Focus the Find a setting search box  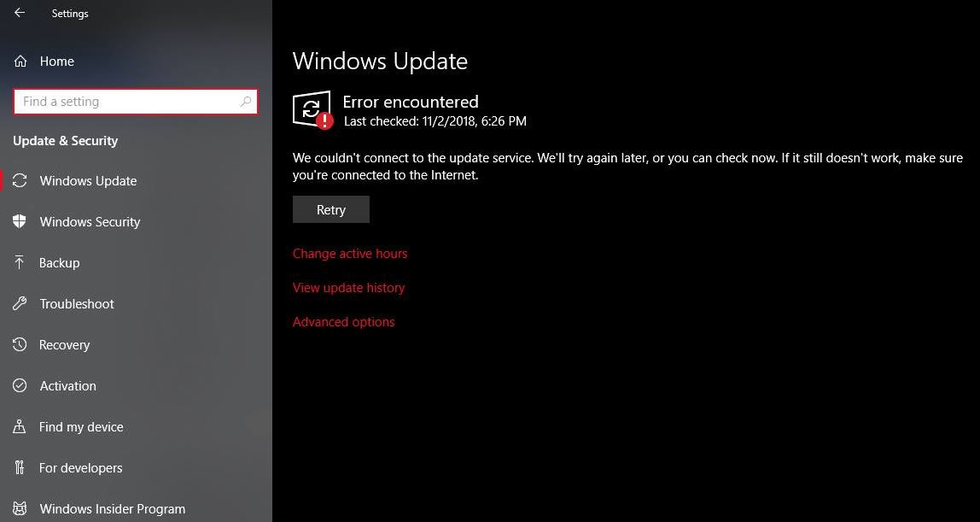(x=135, y=102)
